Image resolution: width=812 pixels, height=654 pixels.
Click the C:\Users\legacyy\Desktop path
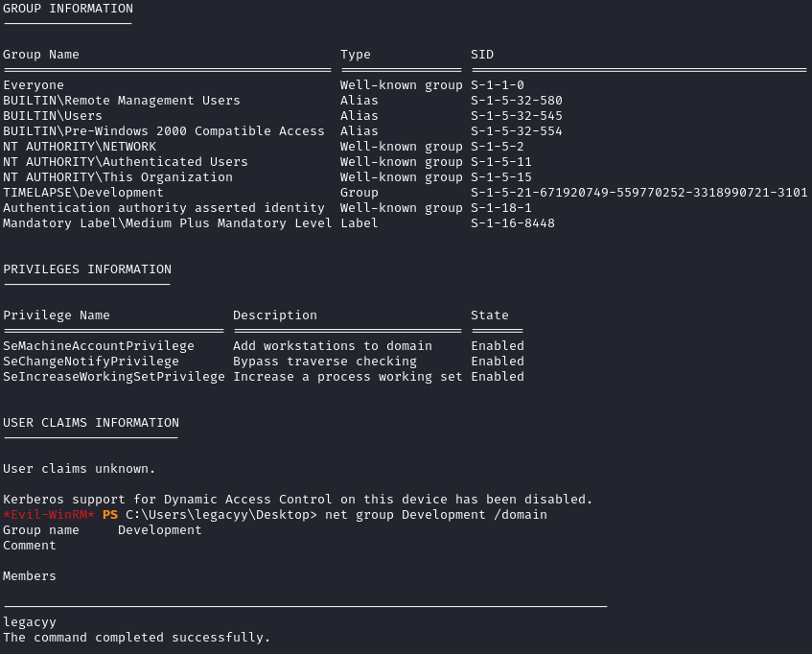click(x=220, y=515)
